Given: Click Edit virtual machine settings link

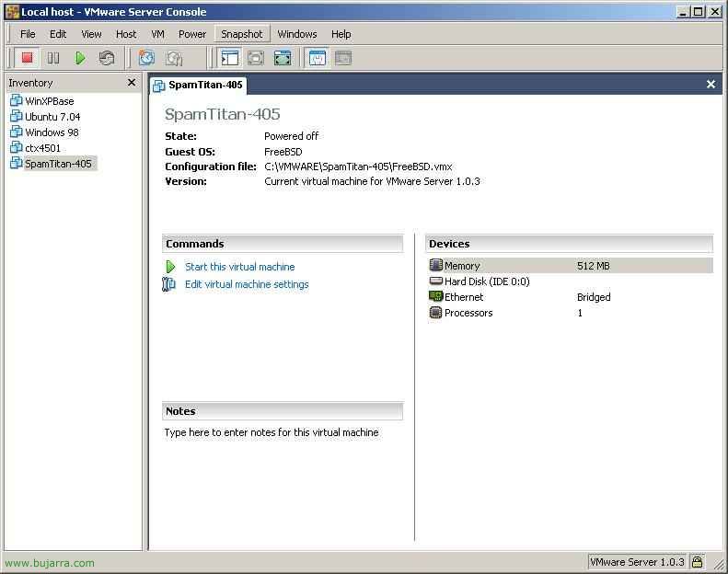Looking at the screenshot, I should (x=247, y=284).
